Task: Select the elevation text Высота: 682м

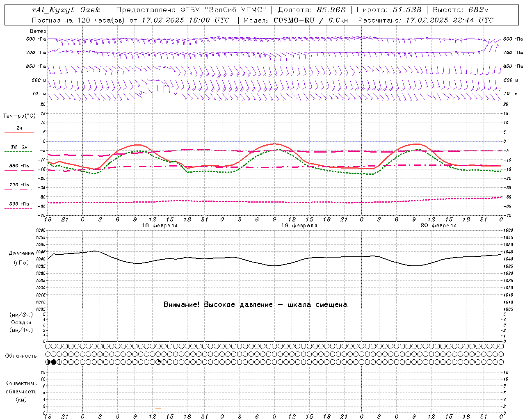Action: [x=461, y=10]
